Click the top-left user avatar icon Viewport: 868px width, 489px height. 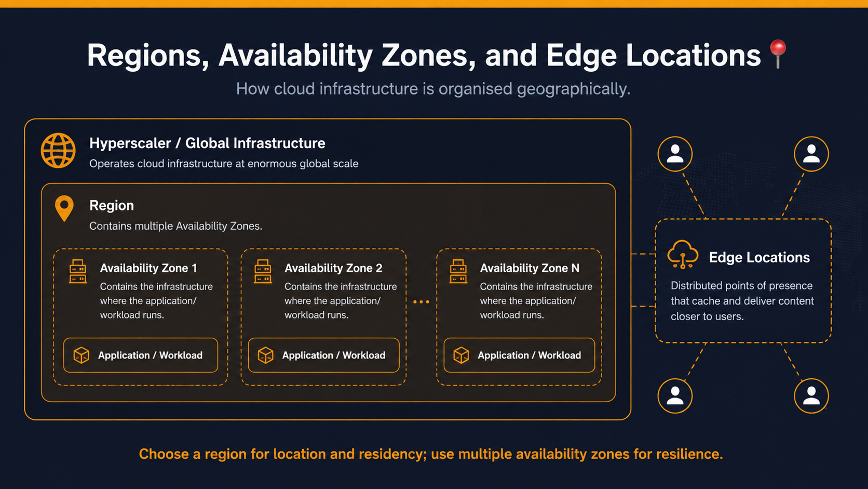click(x=675, y=154)
